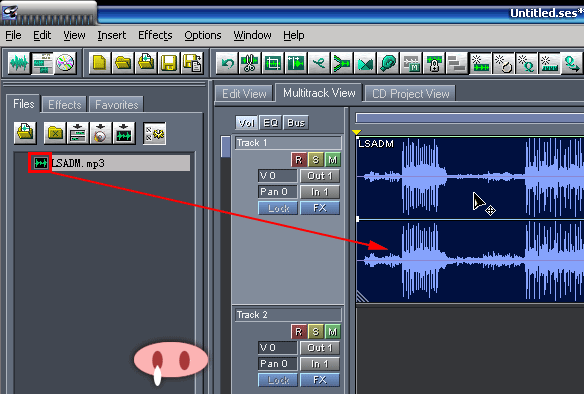Click the crossfade icon in toolbar
This screenshot has height=394, width=584.
(365, 63)
